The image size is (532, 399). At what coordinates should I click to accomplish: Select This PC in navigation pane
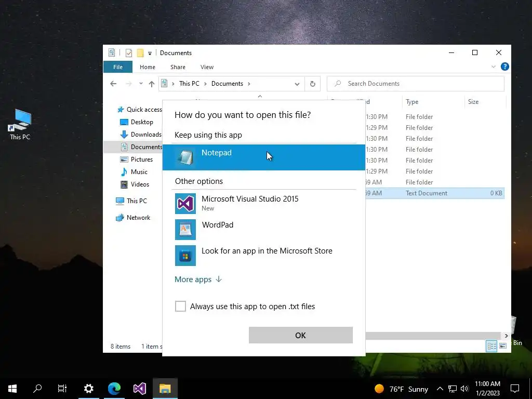[131, 201]
